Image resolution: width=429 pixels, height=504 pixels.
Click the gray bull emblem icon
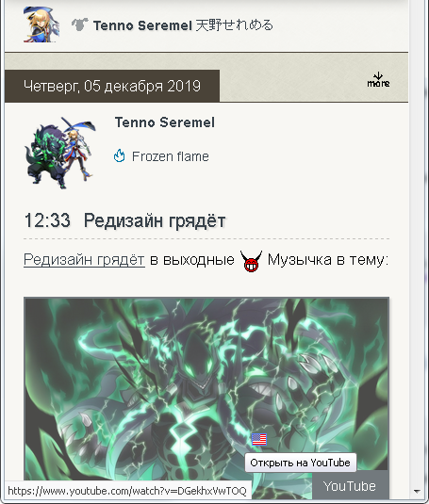pyautogui.click(x=79, y=24)
